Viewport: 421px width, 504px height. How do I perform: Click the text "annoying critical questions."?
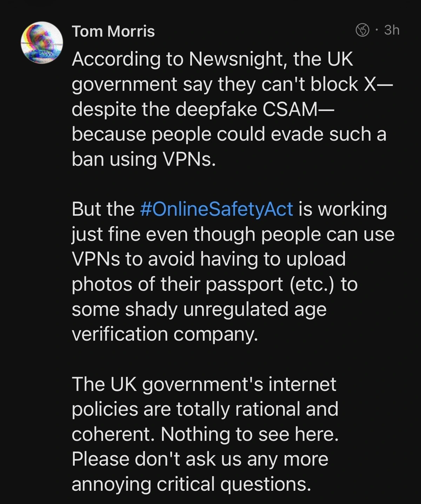pos(191,484)
